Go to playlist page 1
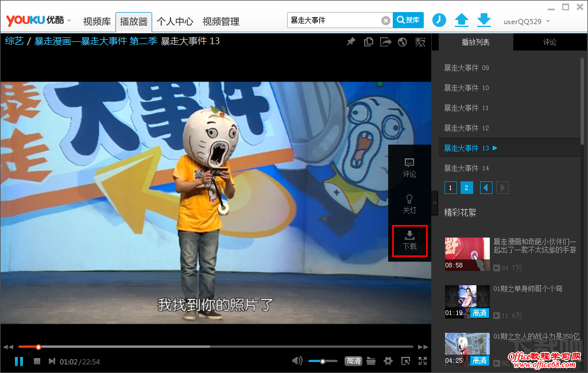This screenshot has width=588, height=373. pyautogui.click(x=450, y=188)
